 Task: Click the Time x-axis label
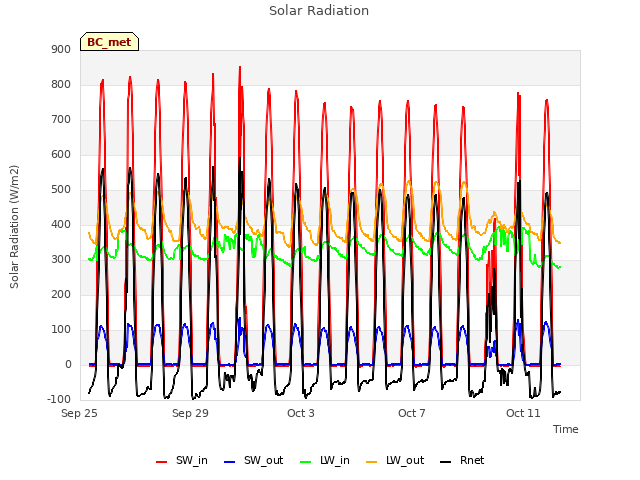pyautogui.click(x=566, y=429)
